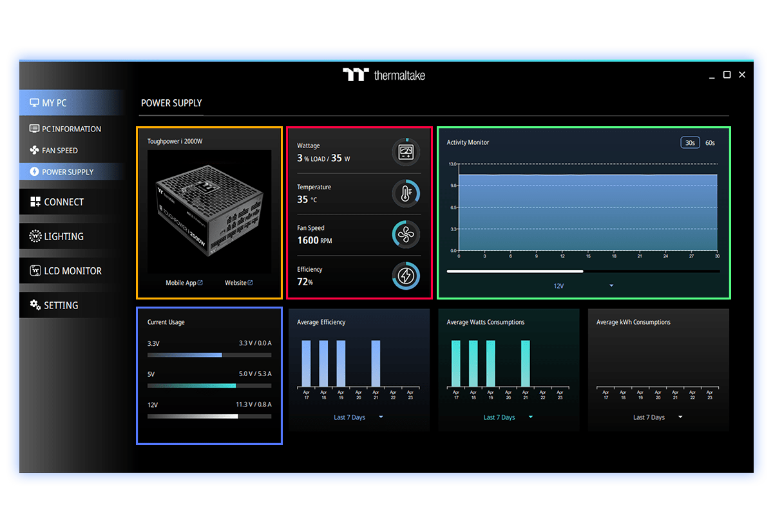773x532 pixels.
Task: Click the external link icon beside Website
Action: tap(250, 283)
